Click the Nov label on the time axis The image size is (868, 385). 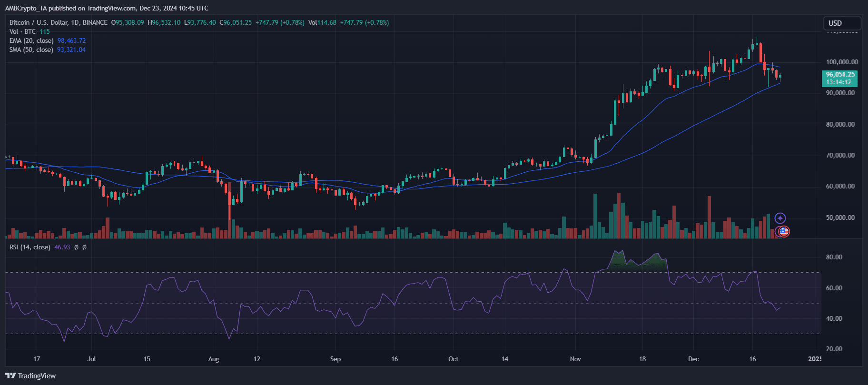tap(575, 359)
